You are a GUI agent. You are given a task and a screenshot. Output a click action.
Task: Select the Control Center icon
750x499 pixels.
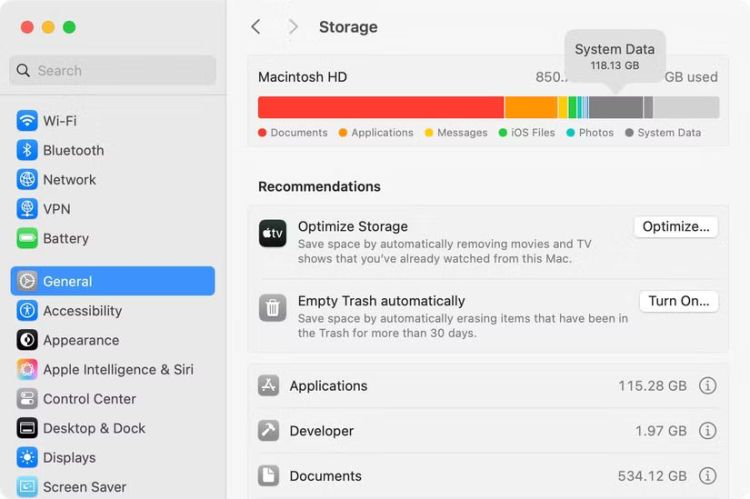tap(27, 399)
